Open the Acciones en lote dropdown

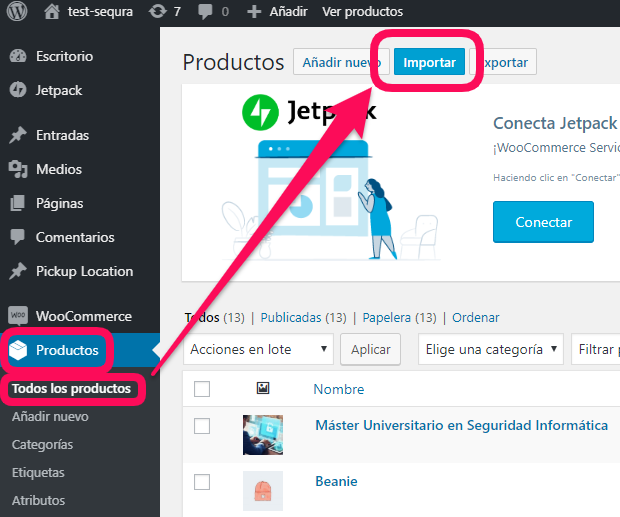(x=259, y=349)
